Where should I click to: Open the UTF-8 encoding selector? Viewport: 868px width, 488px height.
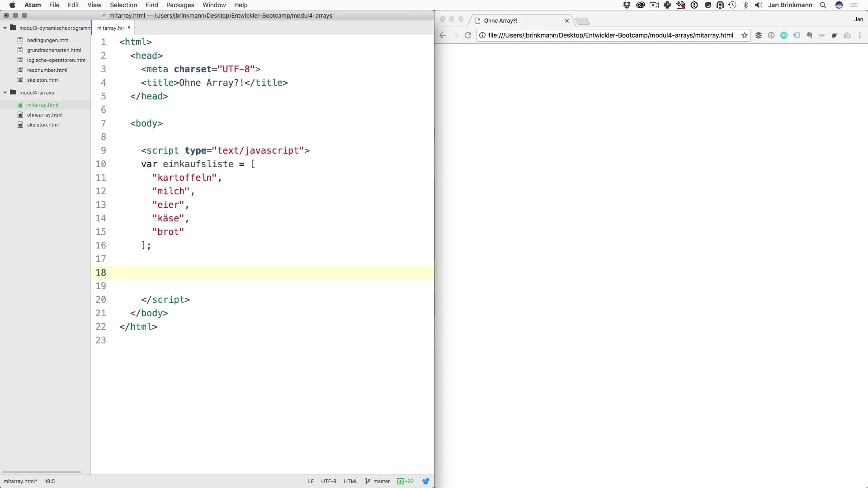[329, 481]
